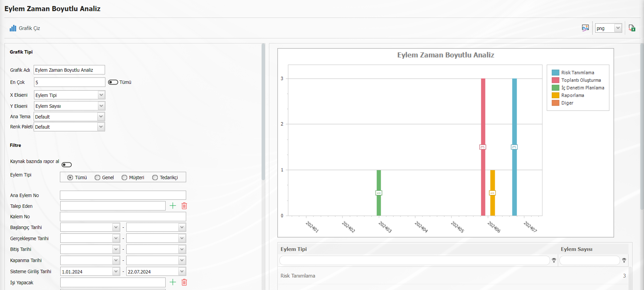Click the Talep Eden input field
644x290 pixels.
coord(113,206)
